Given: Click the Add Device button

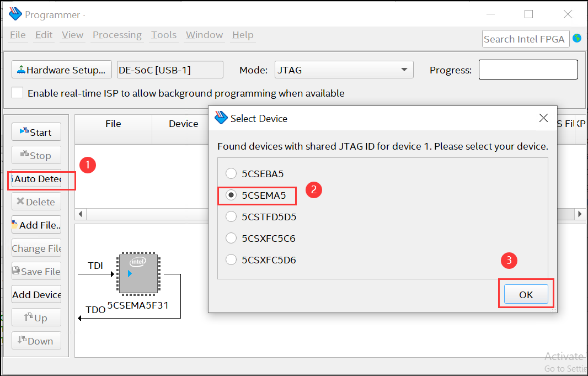Looking at the screenshot, I should click(36, 294).
